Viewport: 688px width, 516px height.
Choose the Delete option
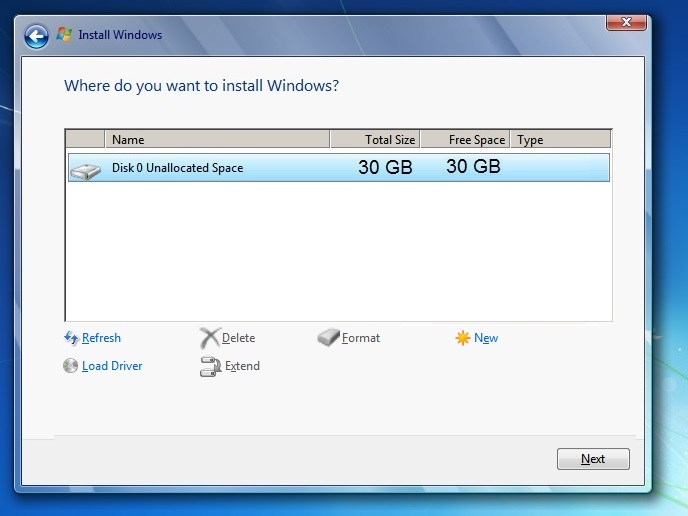click(238, 338)
